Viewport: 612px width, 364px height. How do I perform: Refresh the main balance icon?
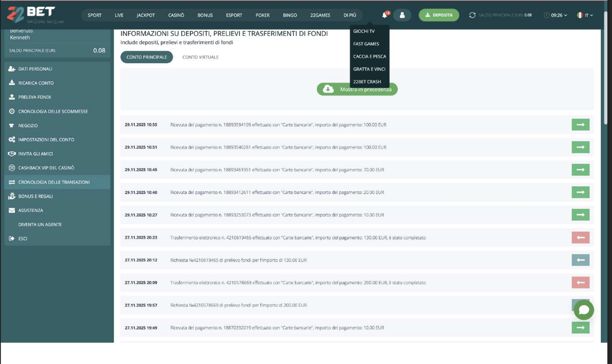tap(472, 15)
